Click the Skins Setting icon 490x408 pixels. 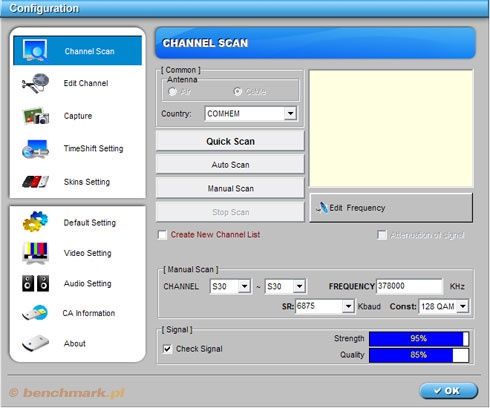point(35,182)
